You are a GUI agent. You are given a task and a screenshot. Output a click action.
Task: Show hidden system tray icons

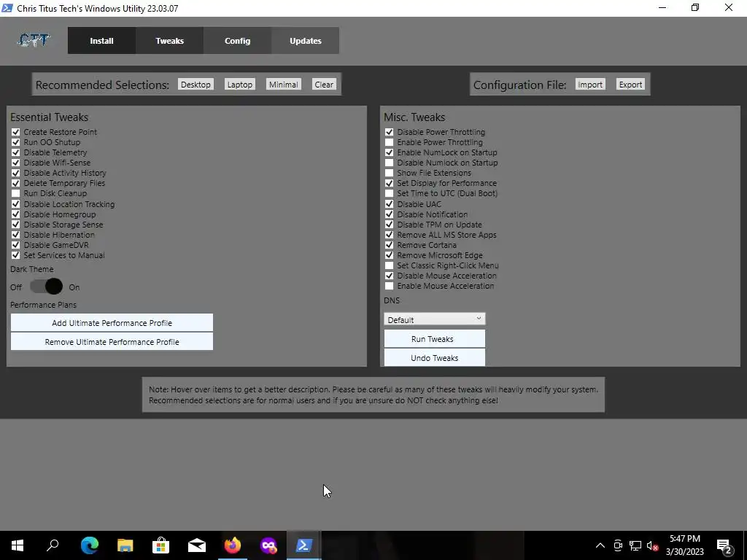(x=600, y=545)
